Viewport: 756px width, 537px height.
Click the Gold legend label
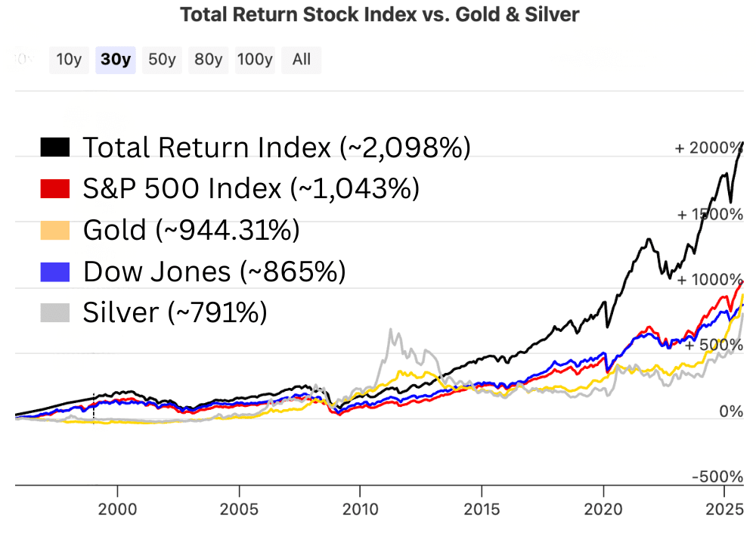(191, 230)
